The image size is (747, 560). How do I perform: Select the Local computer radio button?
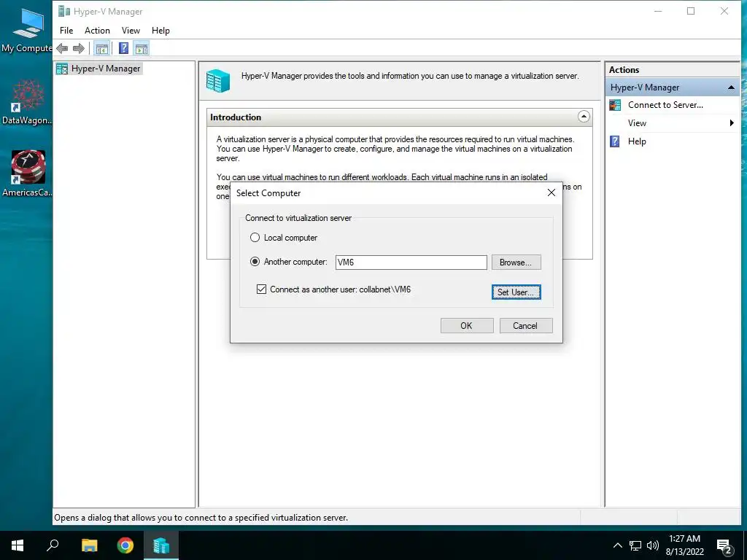pos(255,238)
